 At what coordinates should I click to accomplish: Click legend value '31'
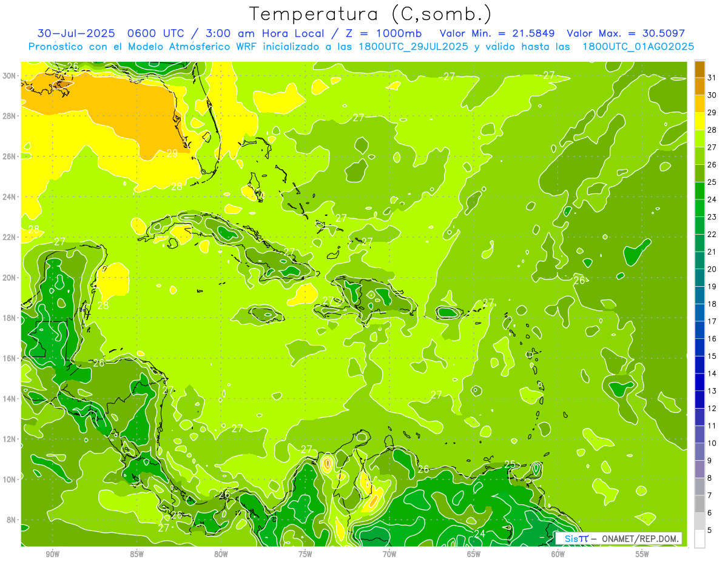(x=712, y=78)
